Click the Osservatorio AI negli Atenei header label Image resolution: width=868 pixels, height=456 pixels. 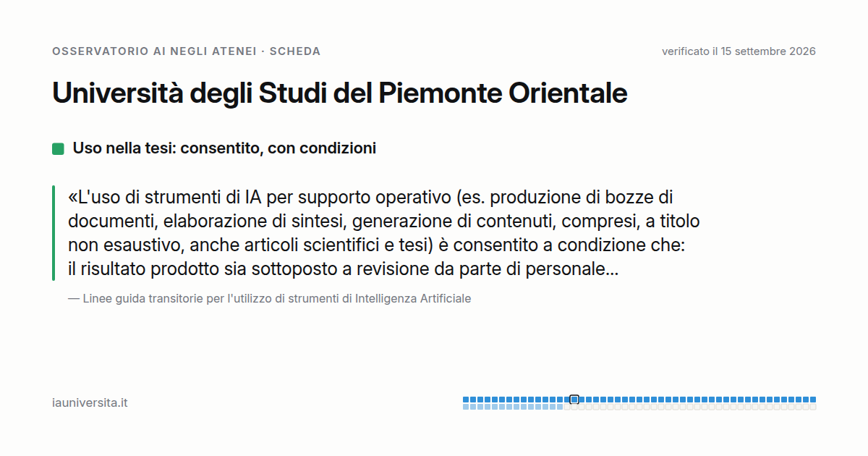tap(154, 51)
